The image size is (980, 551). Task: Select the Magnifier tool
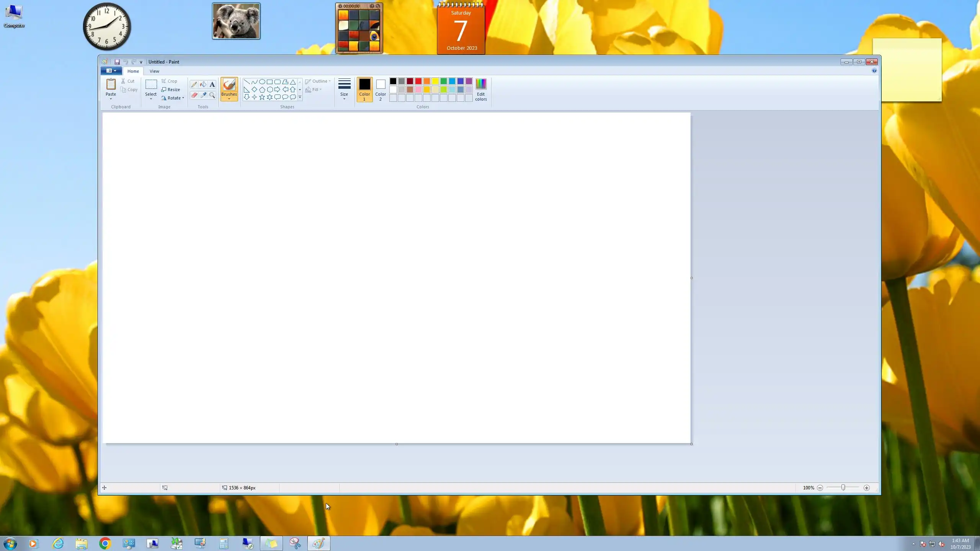[x=212, y=95]
